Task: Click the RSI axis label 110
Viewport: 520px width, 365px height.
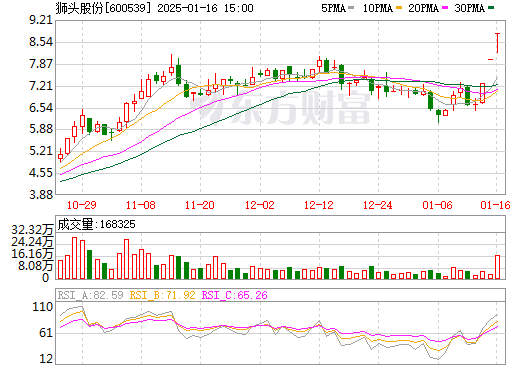Action: tap(42, 307)
